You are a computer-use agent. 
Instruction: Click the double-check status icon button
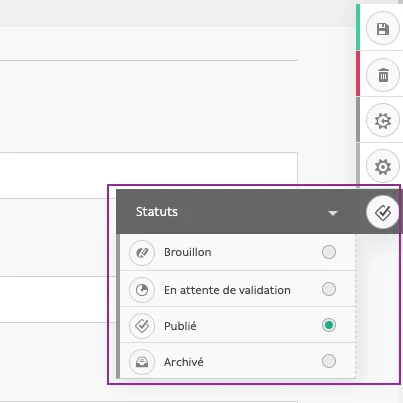click(x=383, y=212)
